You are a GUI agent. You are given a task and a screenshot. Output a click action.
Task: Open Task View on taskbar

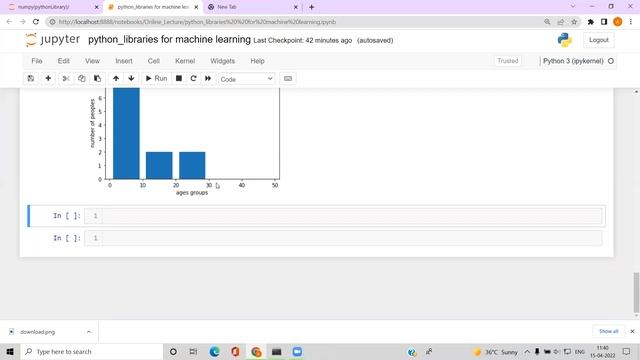(193, 351)
